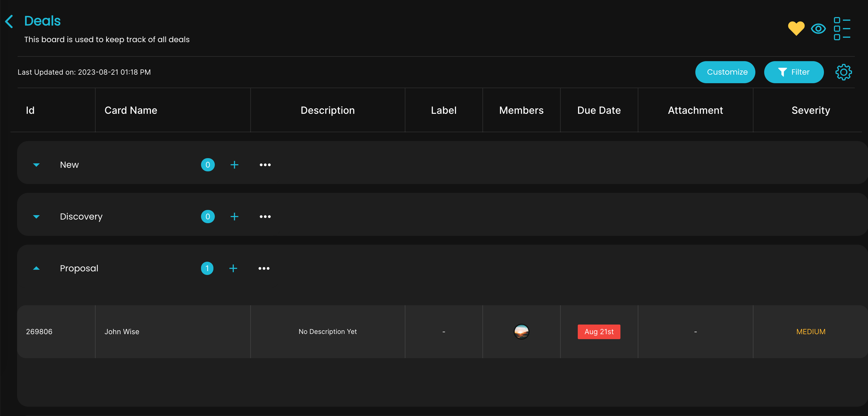
Task: Open the Filter button
Action: [x=794, y=72]
